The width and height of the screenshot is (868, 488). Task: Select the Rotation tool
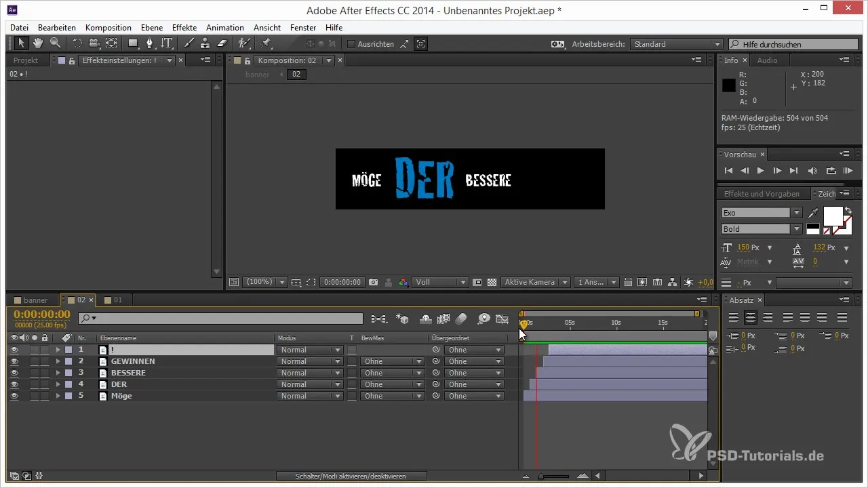click(77, 43)
